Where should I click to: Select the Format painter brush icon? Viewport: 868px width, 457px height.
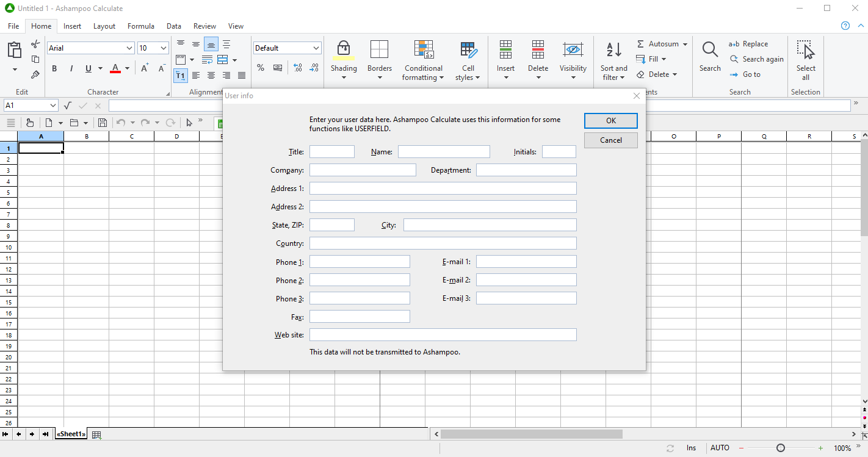click(35, 74)
